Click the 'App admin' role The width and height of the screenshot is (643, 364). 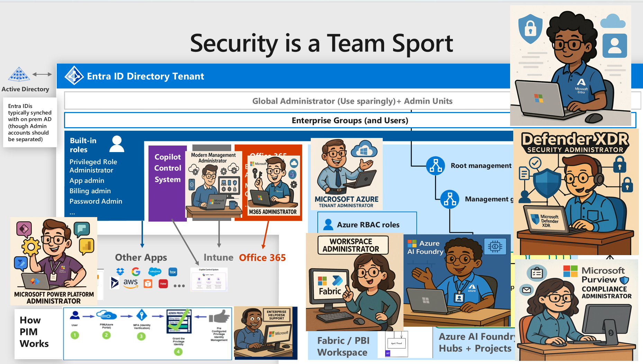coord(87,180)
